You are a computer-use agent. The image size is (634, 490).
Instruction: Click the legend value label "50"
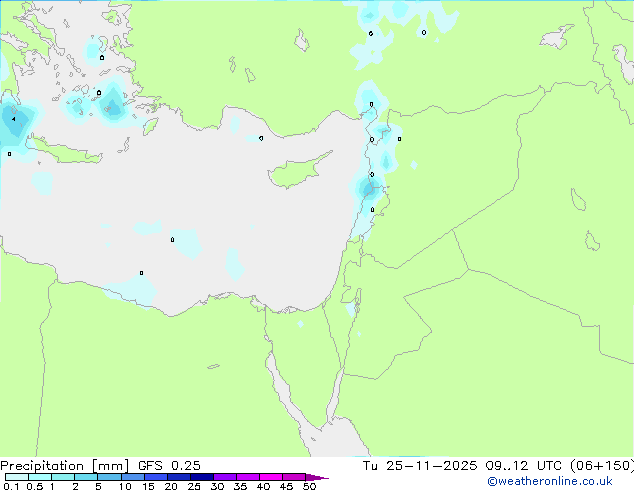click(x=310, y=486)
